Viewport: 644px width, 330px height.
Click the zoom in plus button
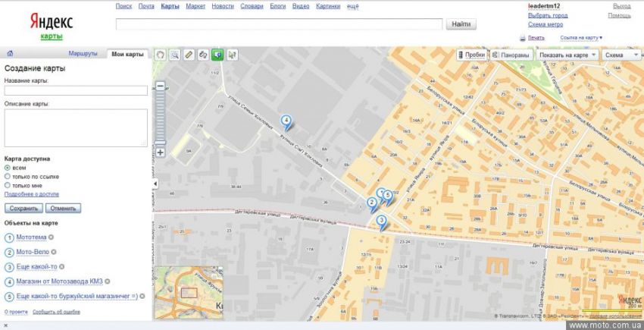click(x=161, y=152)
